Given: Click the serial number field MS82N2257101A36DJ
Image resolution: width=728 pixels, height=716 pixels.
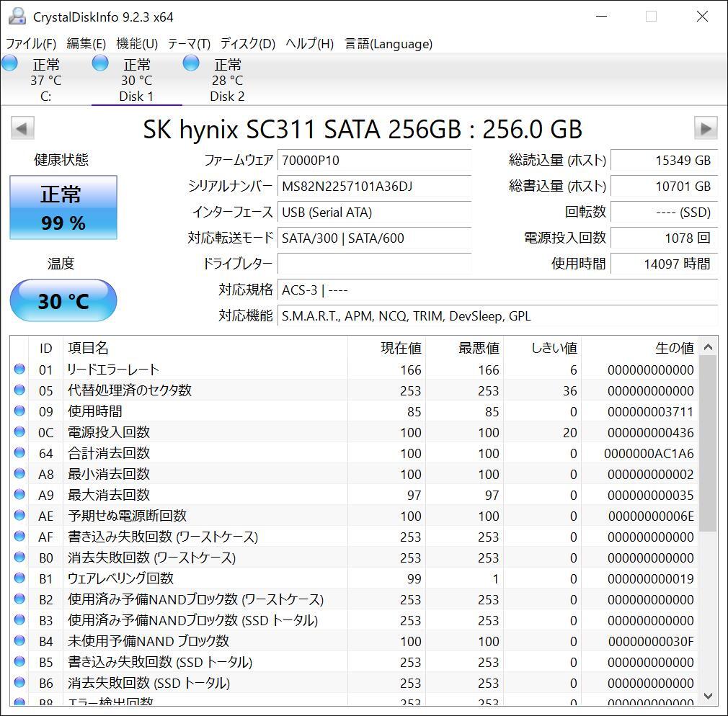Looking at the screenshot, I should 374,187.
